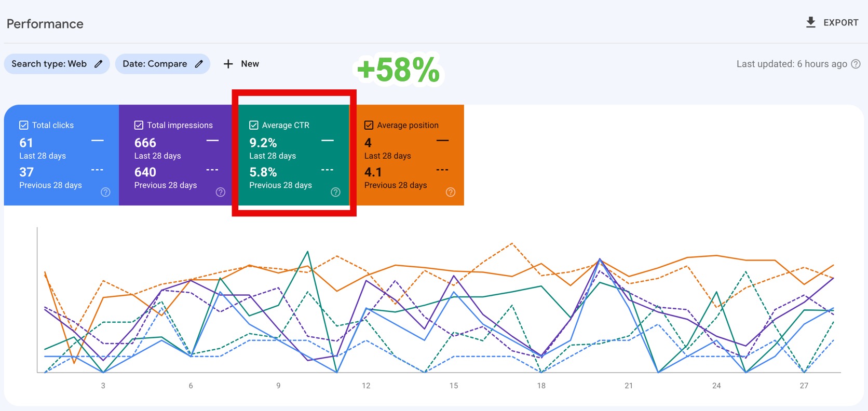
Task: Uncheck the Total impressions checkbox
Action: coord(139,125)
